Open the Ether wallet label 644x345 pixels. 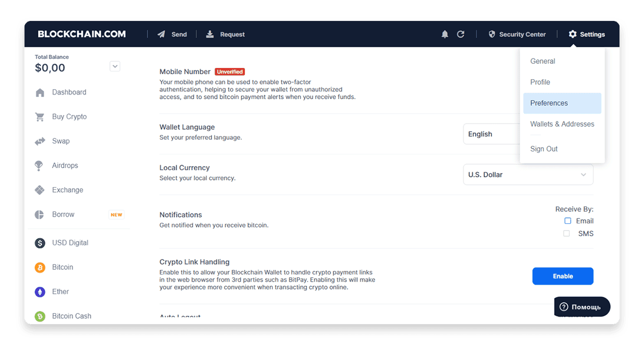coord(60,292)
